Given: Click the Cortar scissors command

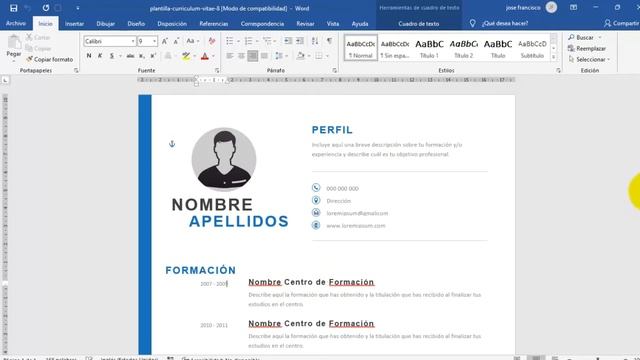Looking at the screenshot, I should [x=38, y=37].
